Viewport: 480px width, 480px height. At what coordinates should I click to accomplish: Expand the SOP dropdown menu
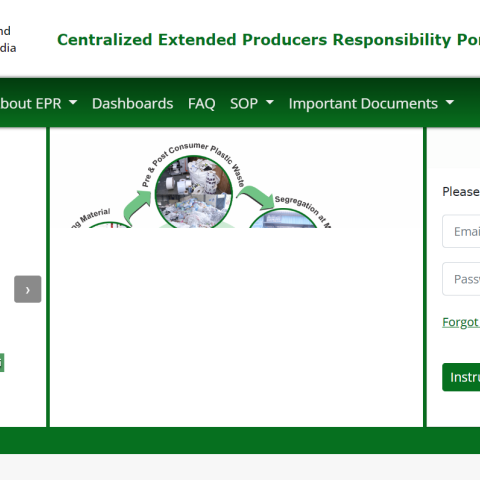click(x=252, y=103)
